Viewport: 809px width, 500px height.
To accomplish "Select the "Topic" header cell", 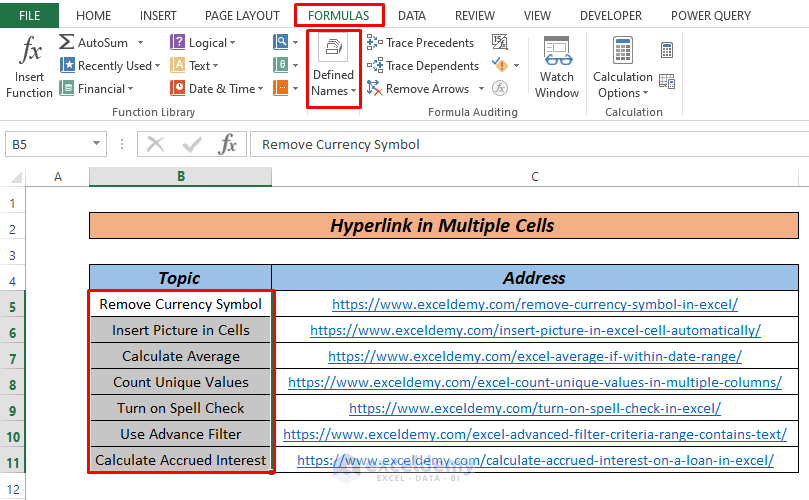I will [x=180, y=278].
